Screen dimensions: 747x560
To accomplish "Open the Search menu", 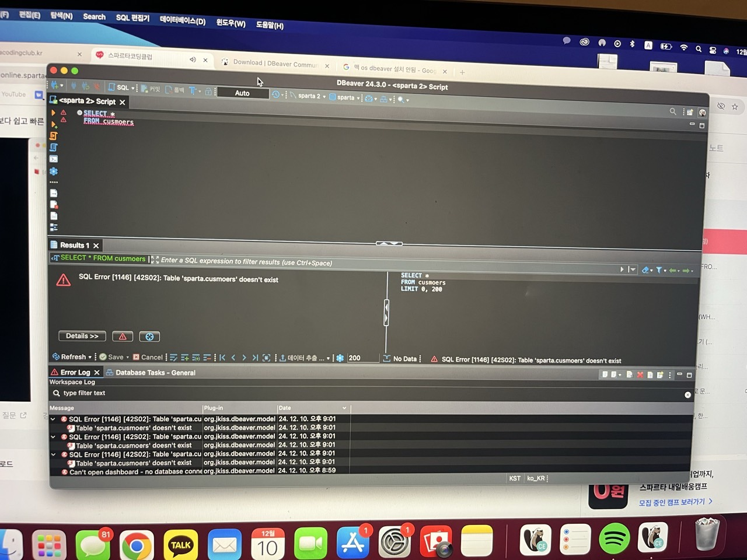I will (94, 17).
